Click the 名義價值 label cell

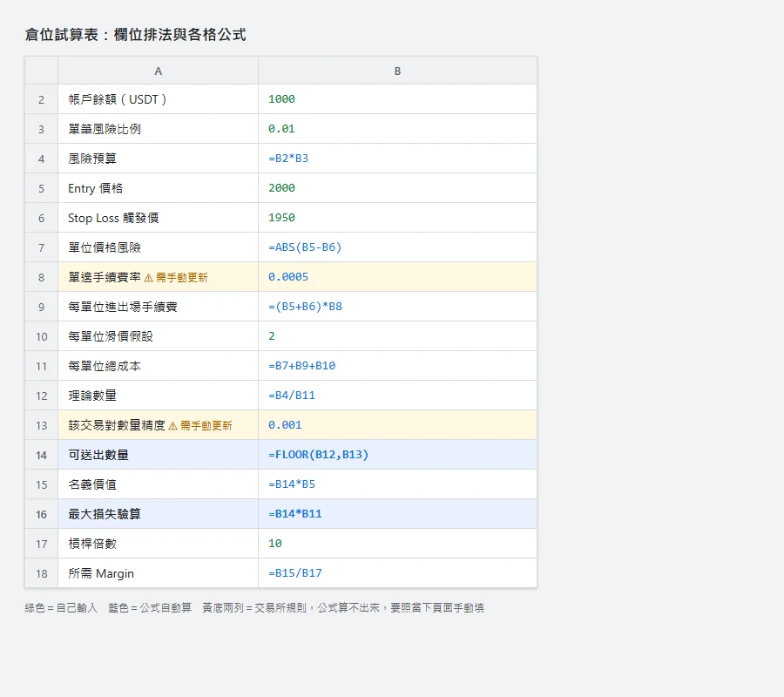click(x=158, y=484)
